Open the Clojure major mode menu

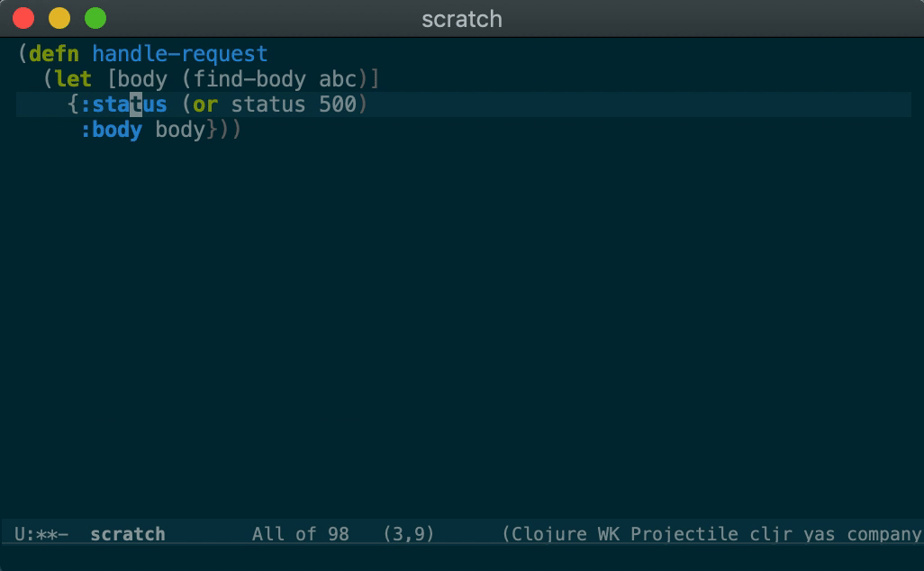548,534
